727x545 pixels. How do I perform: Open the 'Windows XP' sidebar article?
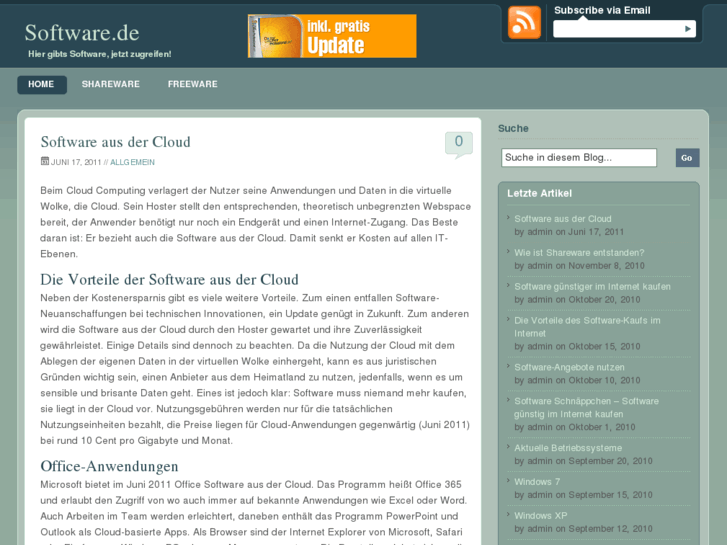point(541,516)
